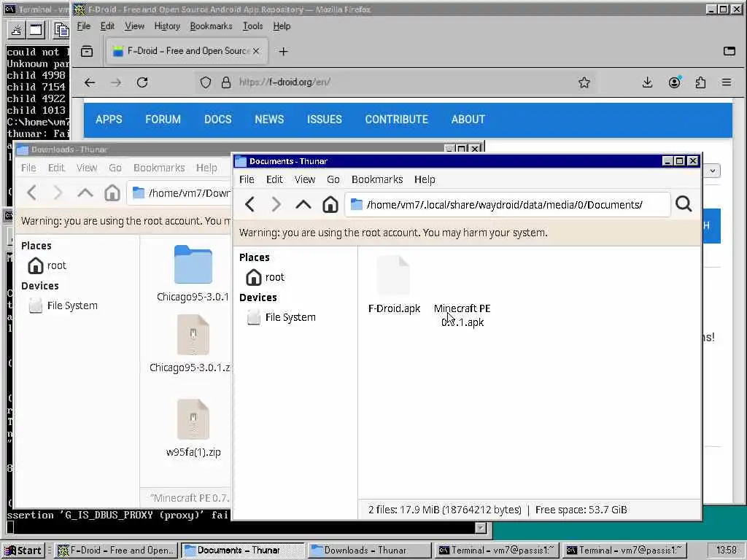
Task: Open Edit menu in Documents Thunar
Action: point(274,179)
